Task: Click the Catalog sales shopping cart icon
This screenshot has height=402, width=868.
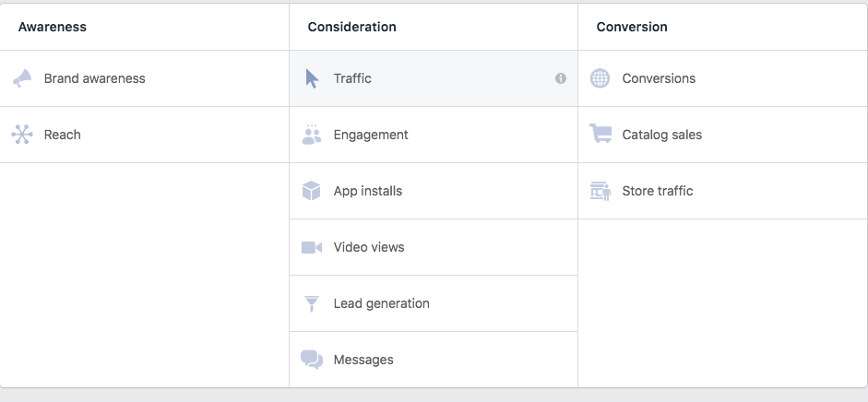Action: click(600, 135)
